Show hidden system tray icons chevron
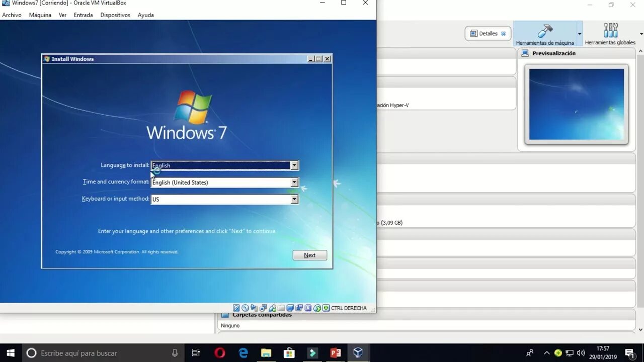This screenshot has height=362, width=644. (546, 353)
